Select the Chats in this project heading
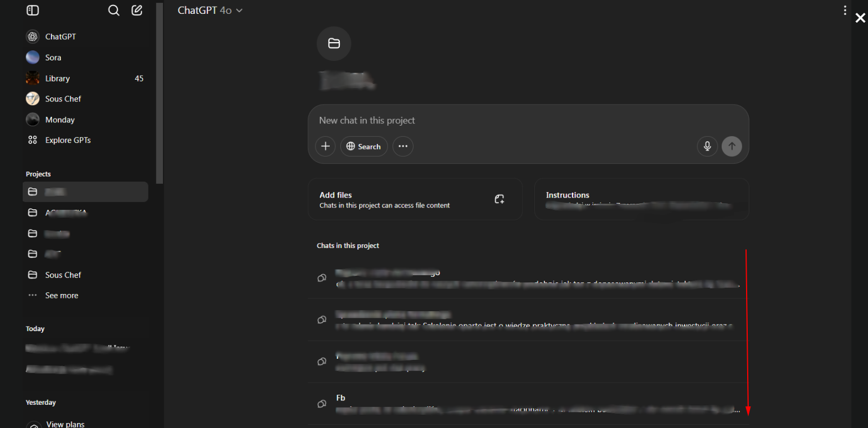The image size is (868, 428). (348, 245)
